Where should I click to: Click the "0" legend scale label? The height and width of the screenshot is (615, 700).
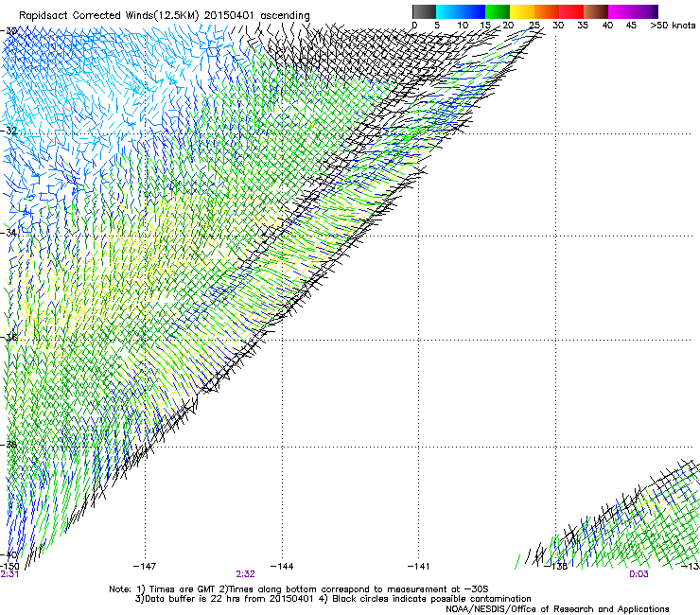tap(414, 26)
